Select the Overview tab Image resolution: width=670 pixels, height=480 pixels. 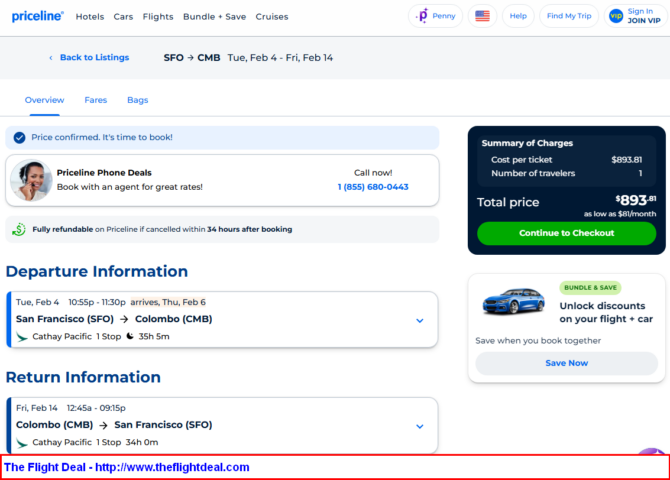click(x=44, y=100)
